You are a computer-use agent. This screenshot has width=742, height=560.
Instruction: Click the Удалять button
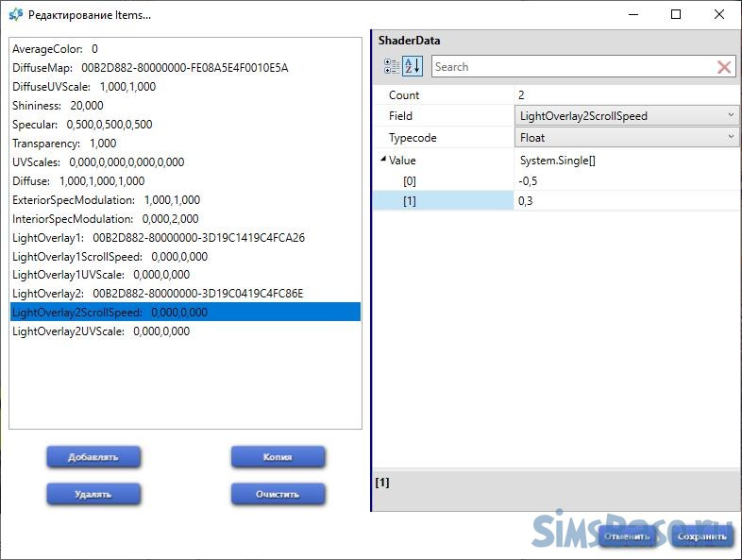click(x=93, y=494)
